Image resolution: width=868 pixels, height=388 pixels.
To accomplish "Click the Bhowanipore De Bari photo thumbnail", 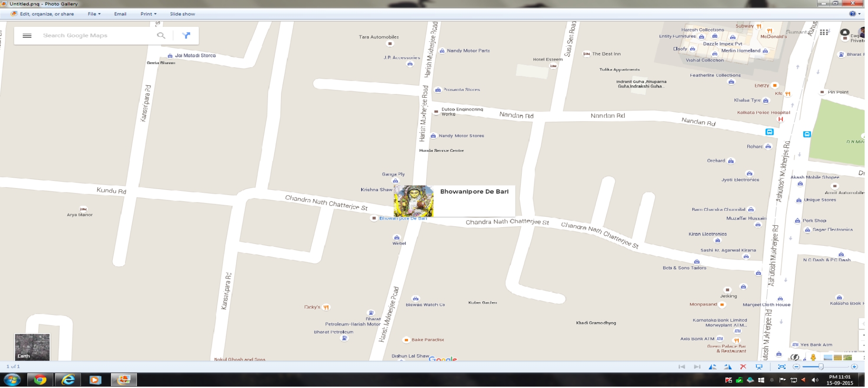I will (413, 201).
